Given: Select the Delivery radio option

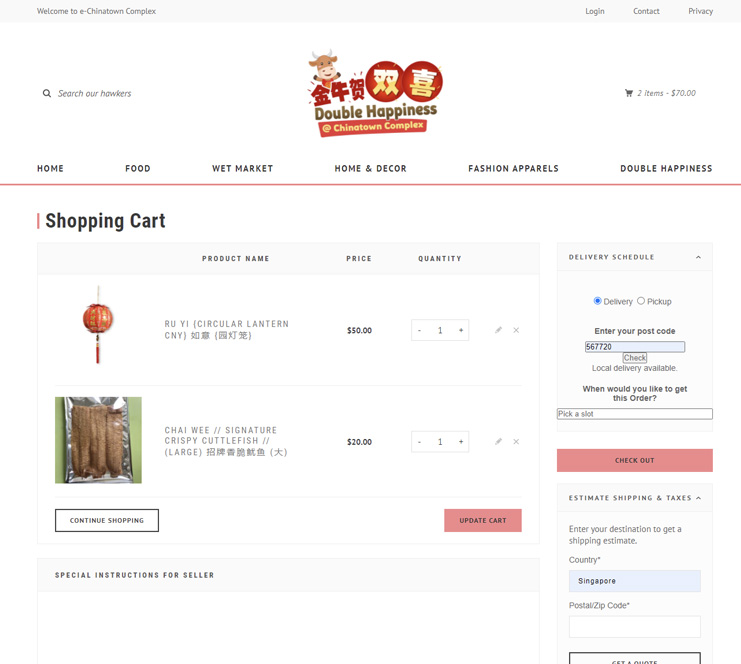Looking at the screenshot, I should (x=598, y=301).
